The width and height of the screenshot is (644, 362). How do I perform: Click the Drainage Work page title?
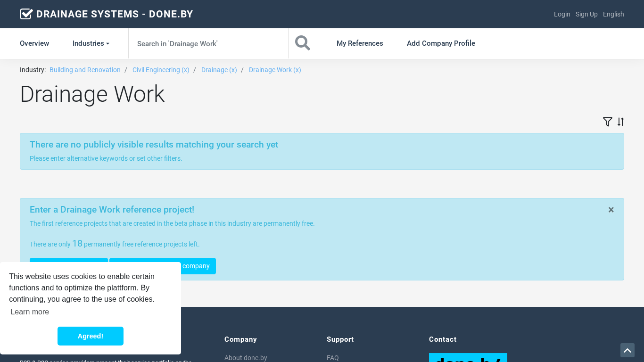click(92, 94)
